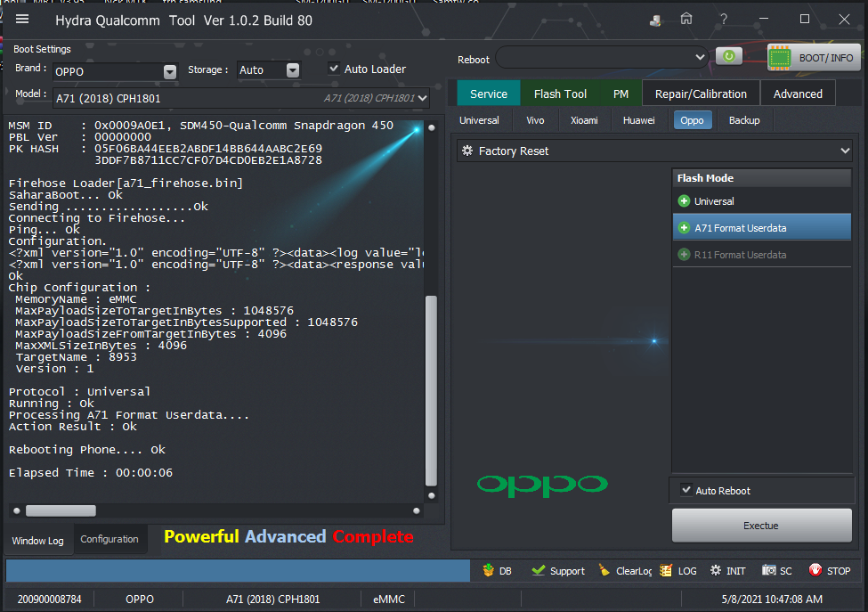Toggle the Auto Loader checkbox
Viewport: 868px width, 612px height.
(334, 68)
